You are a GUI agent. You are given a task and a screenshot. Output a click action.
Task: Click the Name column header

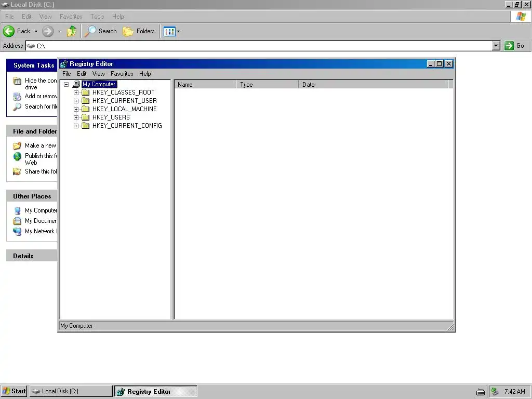click(x=205, y=85)
